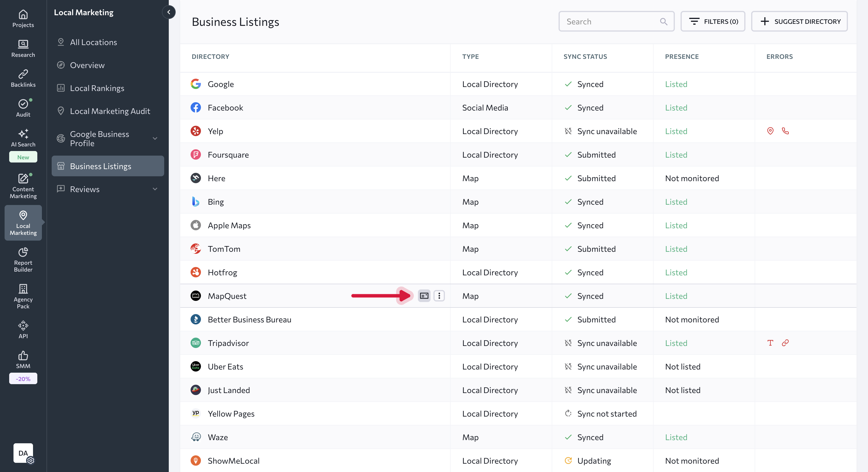Click the Yelp directory name

[x=215, y=131]
